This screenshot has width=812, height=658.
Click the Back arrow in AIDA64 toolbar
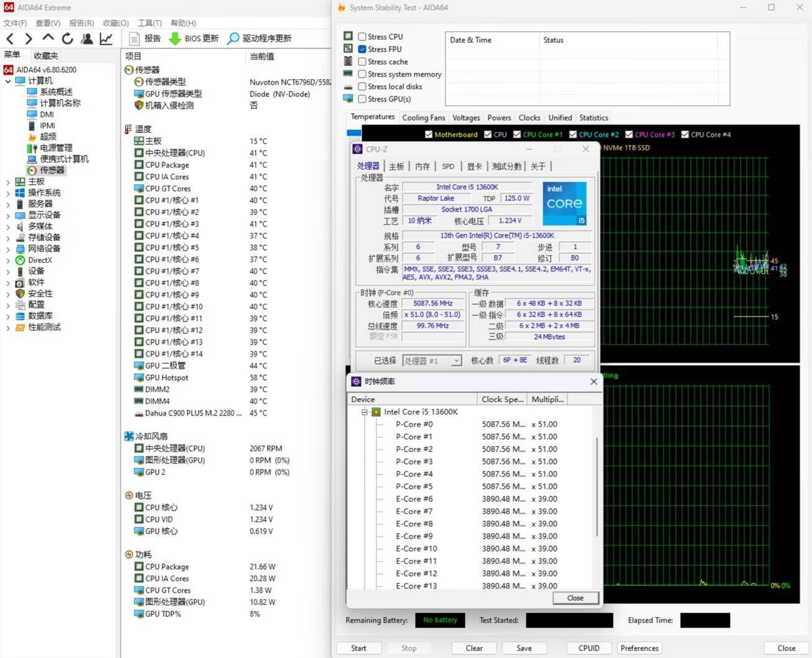10,39
